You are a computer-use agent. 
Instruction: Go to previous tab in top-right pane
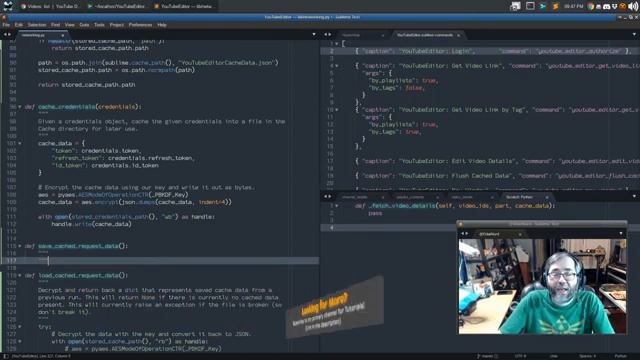click(x=326, y=35)
